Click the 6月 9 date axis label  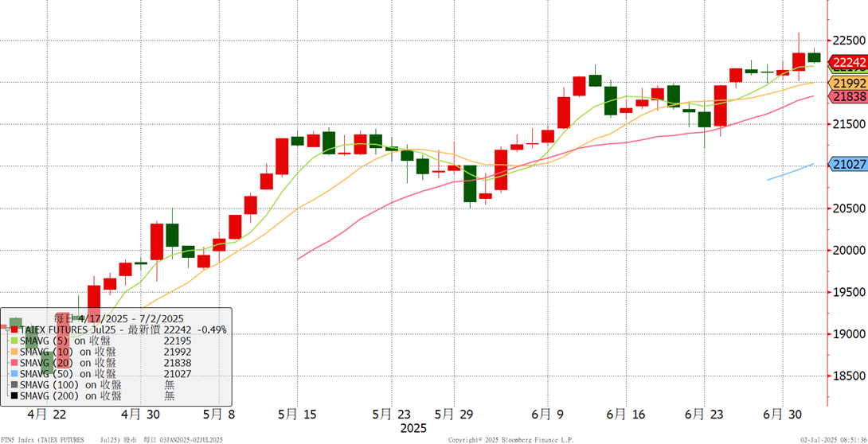click(x=548, y=415)
